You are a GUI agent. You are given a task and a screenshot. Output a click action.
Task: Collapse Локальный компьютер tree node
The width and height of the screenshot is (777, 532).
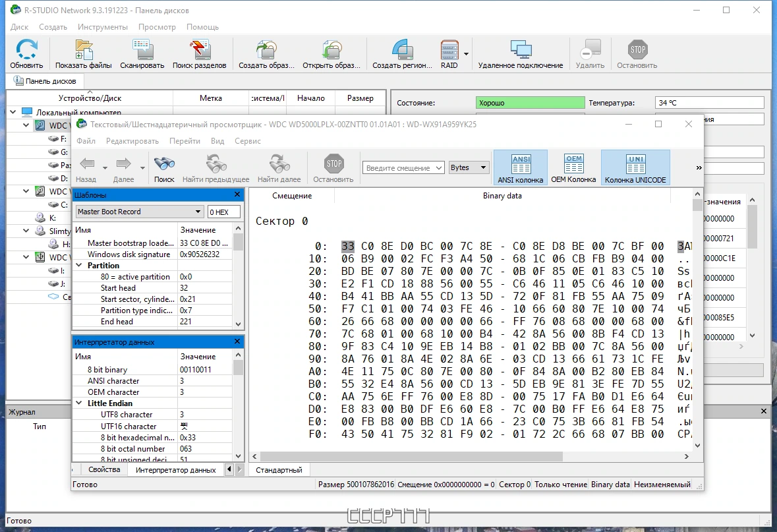tap(13, 112)
